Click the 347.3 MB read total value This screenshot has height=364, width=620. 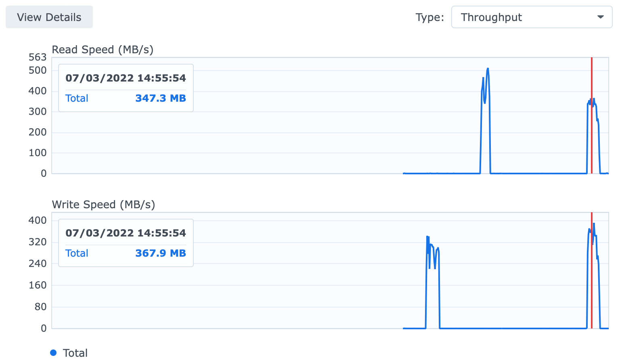tap(161, 98)
